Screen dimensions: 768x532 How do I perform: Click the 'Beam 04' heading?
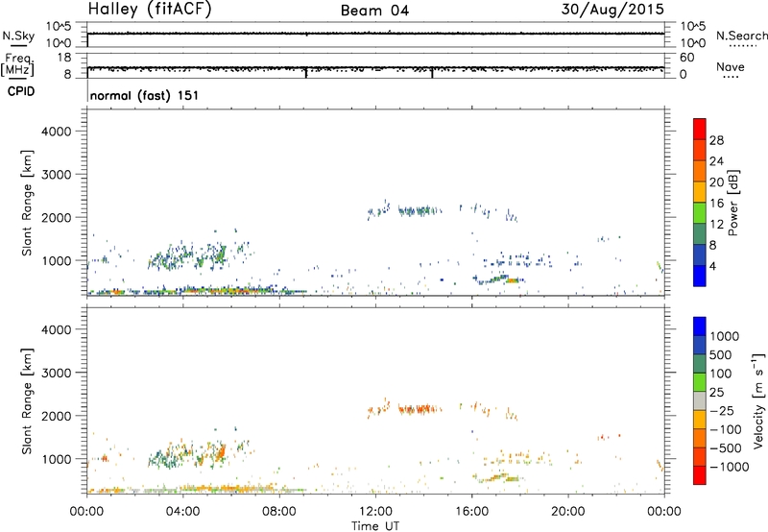point(374,11)
